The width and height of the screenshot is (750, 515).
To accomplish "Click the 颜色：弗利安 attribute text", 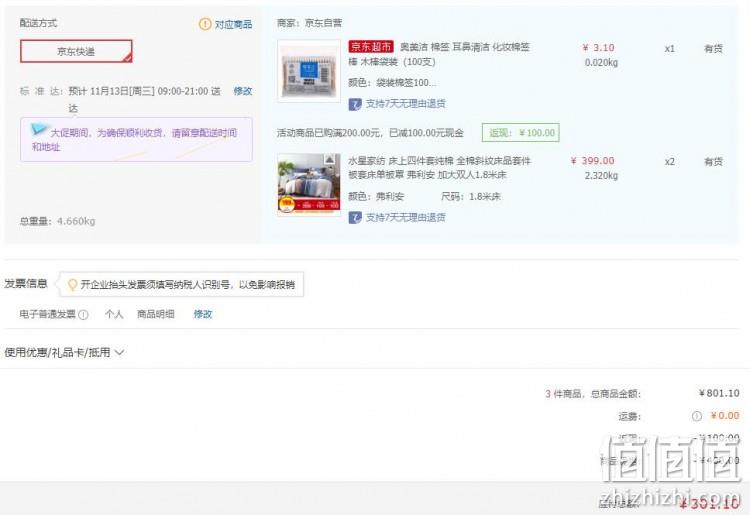I will coord(376,197).
